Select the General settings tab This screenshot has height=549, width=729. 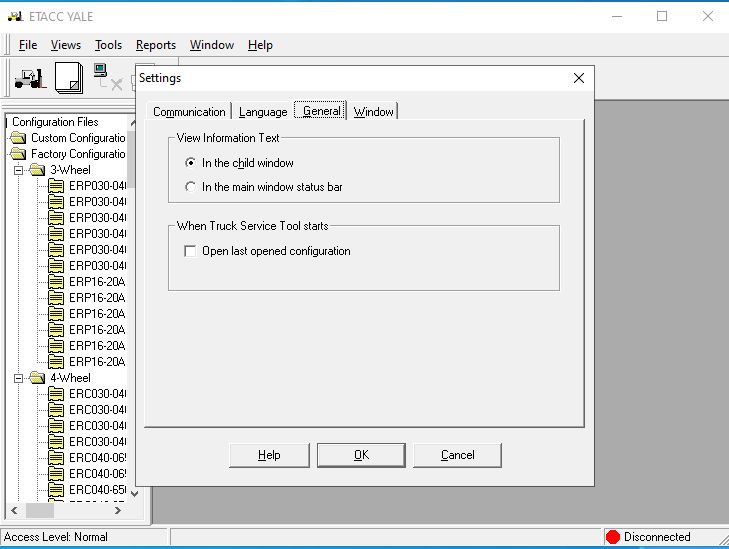[x=321, y=111]
